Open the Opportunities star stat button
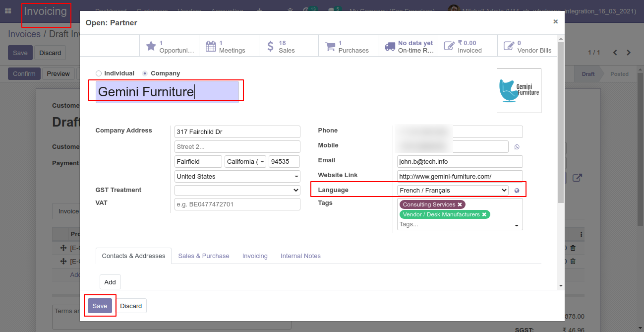This screenshot has width=644, height=332. point(170,46)
